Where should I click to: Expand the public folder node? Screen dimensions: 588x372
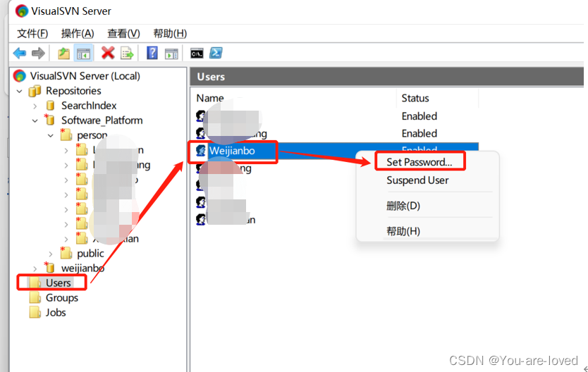51,254
